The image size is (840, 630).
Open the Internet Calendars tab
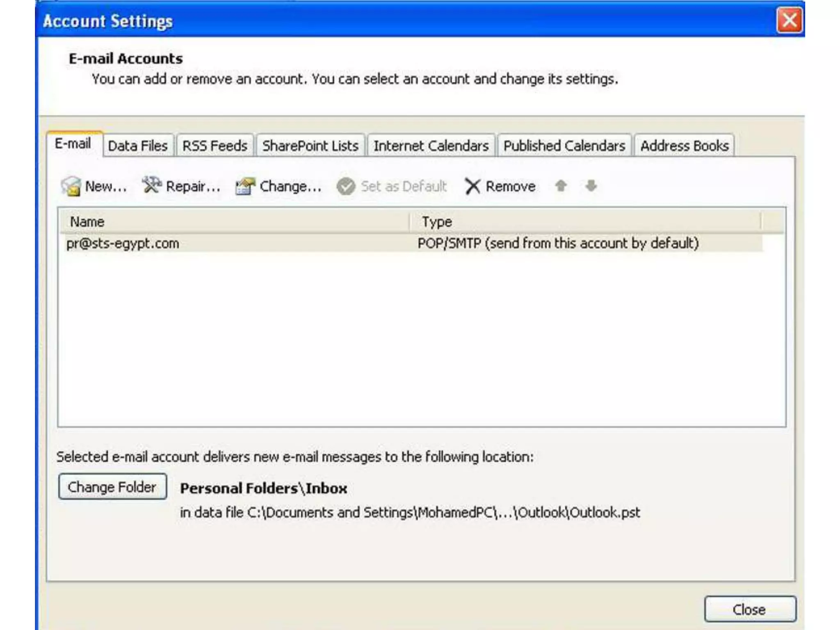pos(431,146)
